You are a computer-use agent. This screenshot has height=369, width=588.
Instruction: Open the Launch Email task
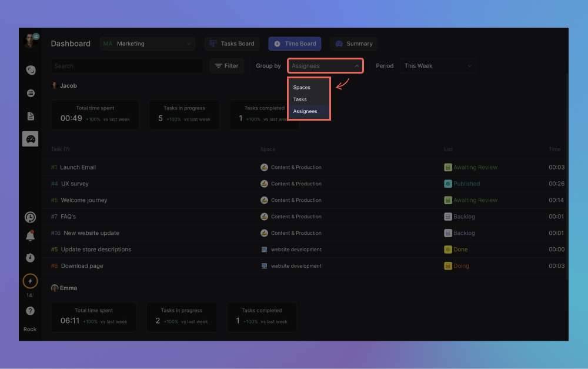click(78, 167)
